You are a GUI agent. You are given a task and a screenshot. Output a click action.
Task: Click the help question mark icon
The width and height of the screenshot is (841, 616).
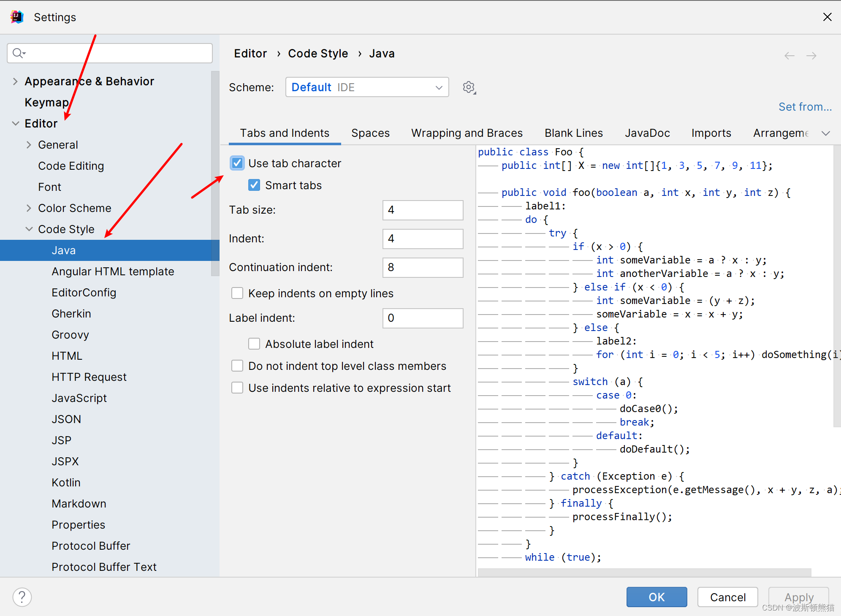(22, 597)
